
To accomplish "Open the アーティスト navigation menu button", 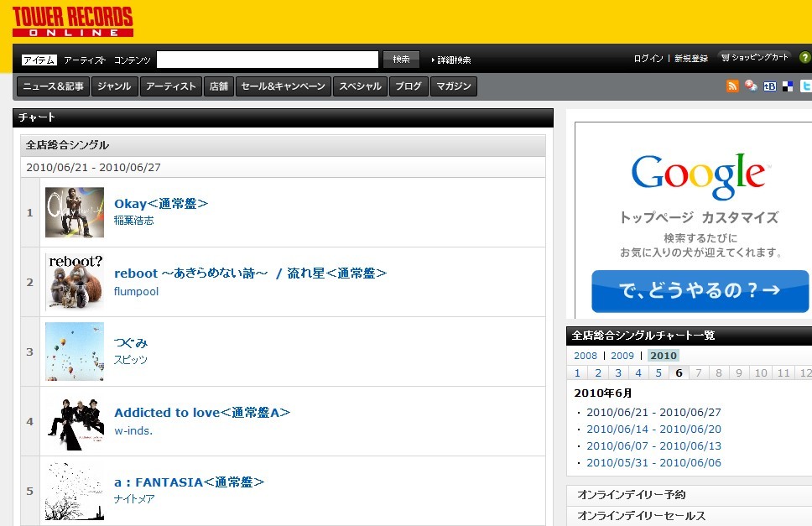I will click(171, 86).
